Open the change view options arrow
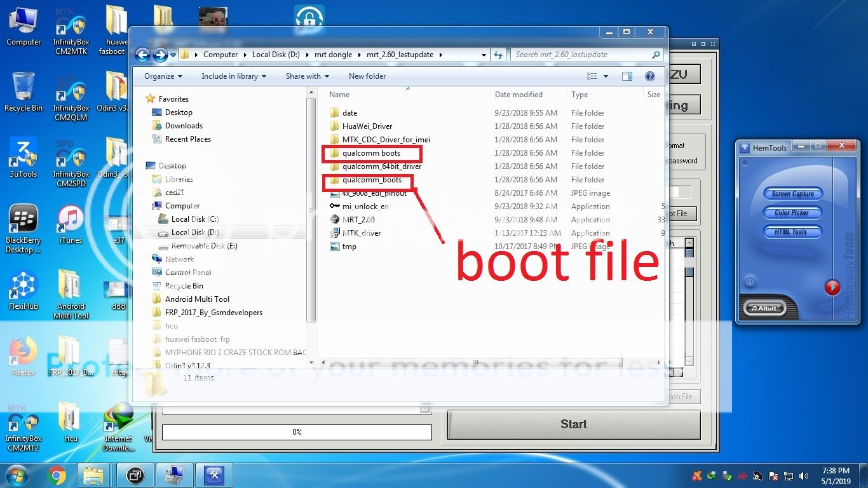868x488 pixels. coord(606,76)
